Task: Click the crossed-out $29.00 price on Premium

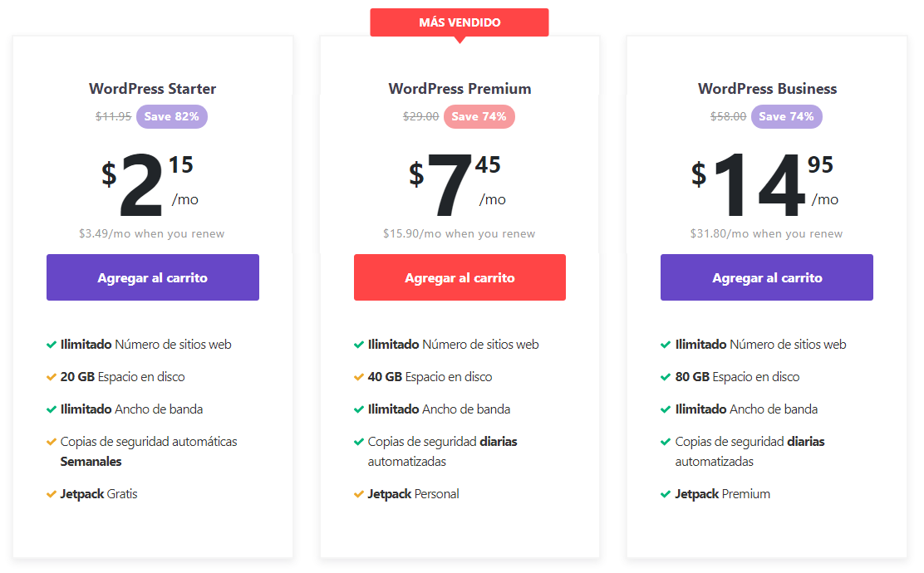Action: pos(421,116)
